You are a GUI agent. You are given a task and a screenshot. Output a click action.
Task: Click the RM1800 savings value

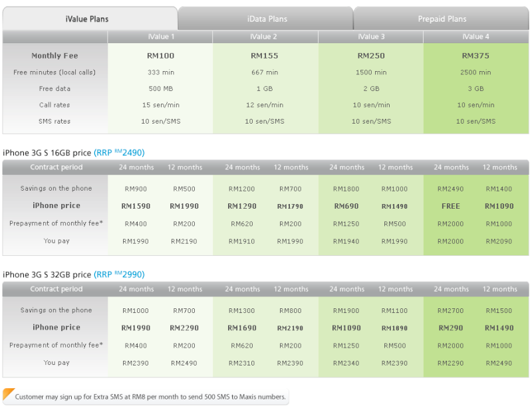[x=346, y=189]
